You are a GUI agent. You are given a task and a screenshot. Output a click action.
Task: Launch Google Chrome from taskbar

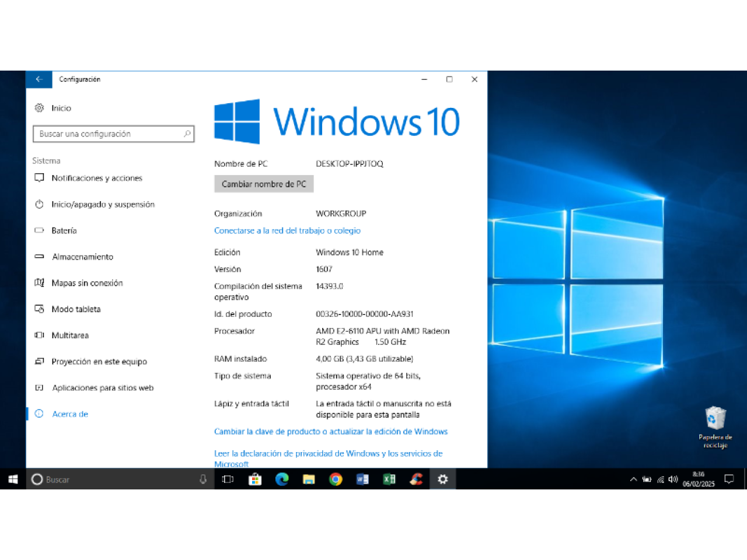point(336,479)
